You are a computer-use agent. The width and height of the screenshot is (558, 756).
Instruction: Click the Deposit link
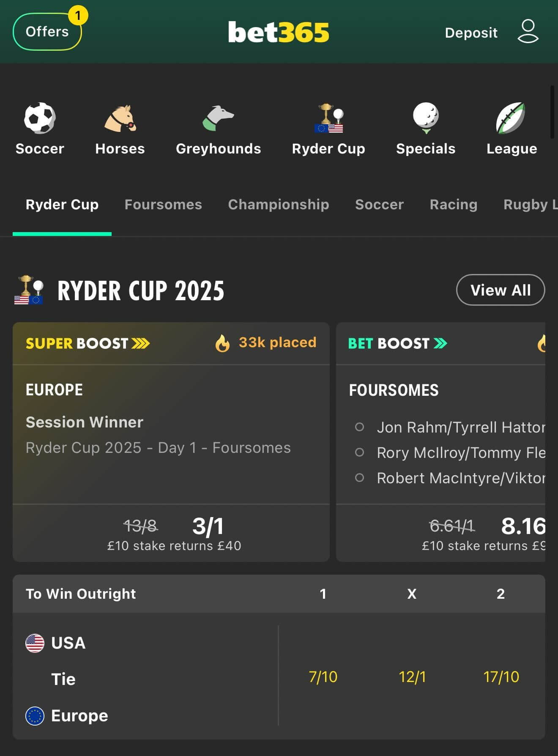tap(471, 33)
